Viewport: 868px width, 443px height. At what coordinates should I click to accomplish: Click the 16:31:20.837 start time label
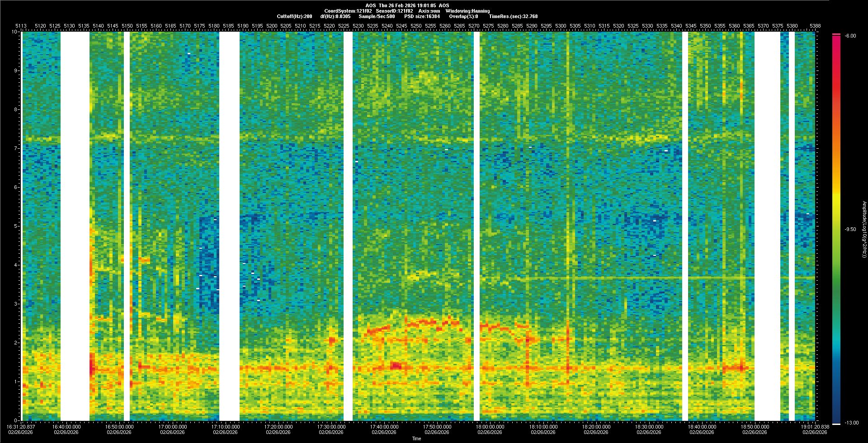click(x=21, y=426)
